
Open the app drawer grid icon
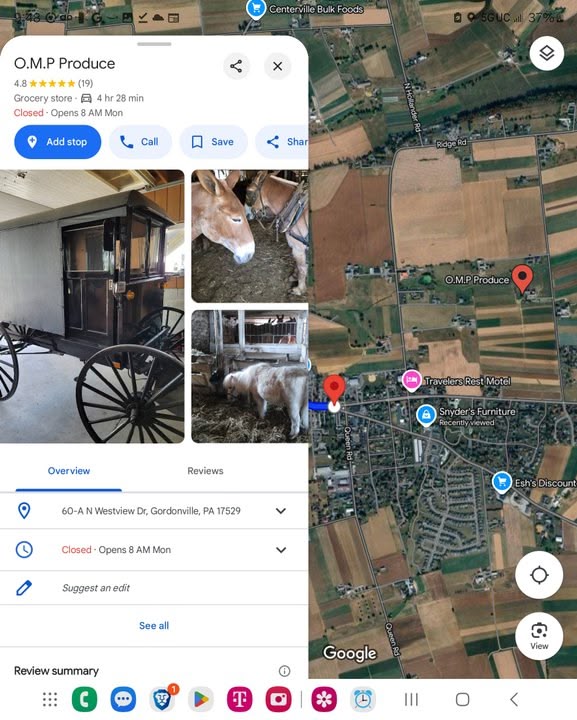pos(50,699)
